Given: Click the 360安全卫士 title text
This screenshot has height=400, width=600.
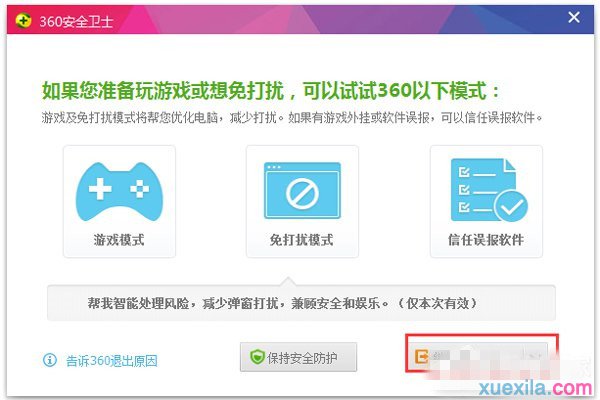Looking at the screenshot, I should (76, 21).
